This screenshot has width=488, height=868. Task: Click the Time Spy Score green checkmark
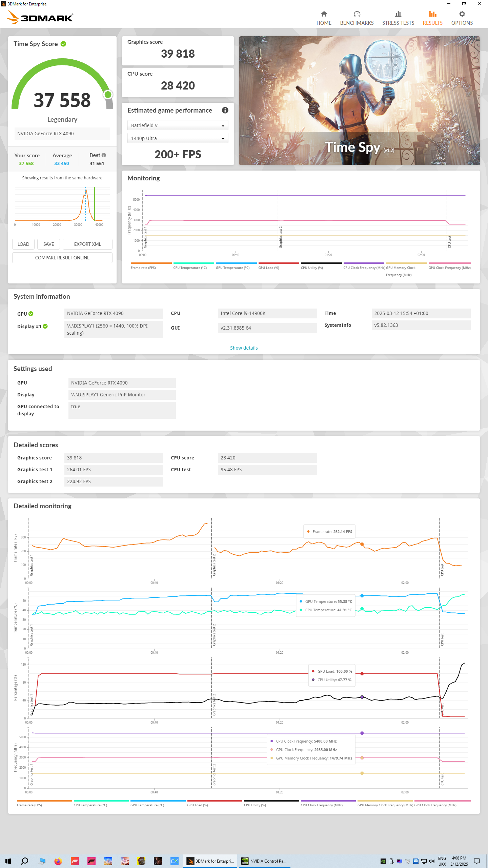[x=63, y=44]
